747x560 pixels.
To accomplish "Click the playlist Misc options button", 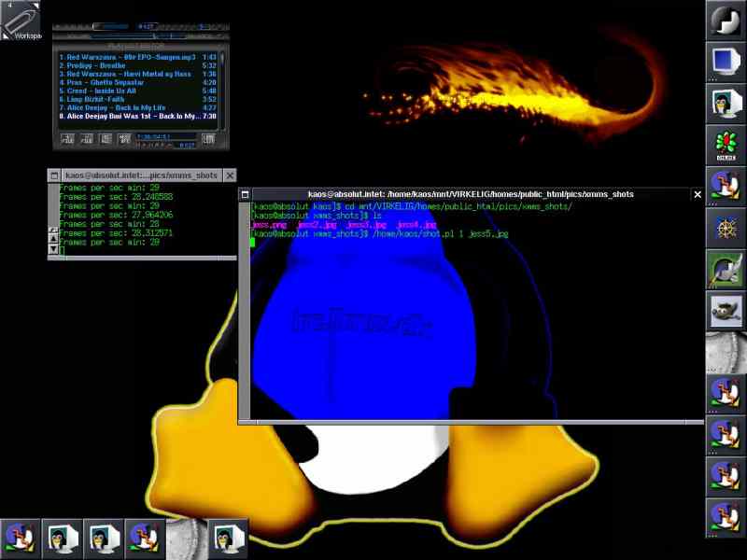I will [x=125, y=139].
